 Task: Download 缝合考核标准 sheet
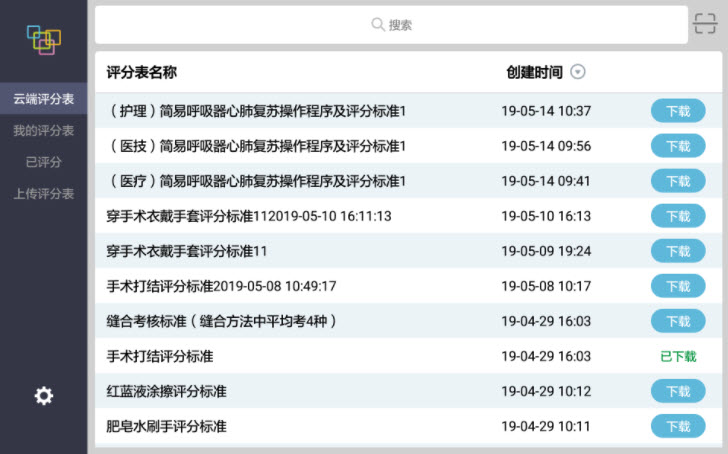pyautogui.click(x=678, y=321)
